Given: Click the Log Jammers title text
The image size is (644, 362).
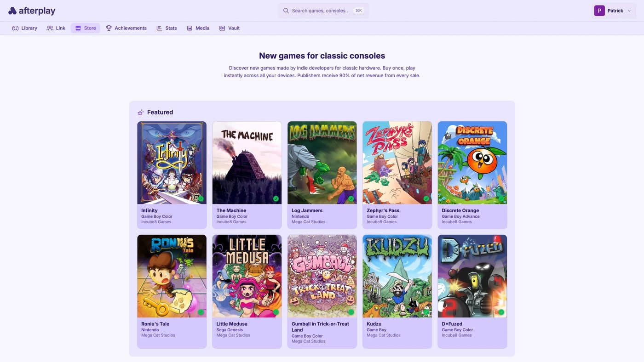Looking at the screenshot, I should tap(307, 210).
